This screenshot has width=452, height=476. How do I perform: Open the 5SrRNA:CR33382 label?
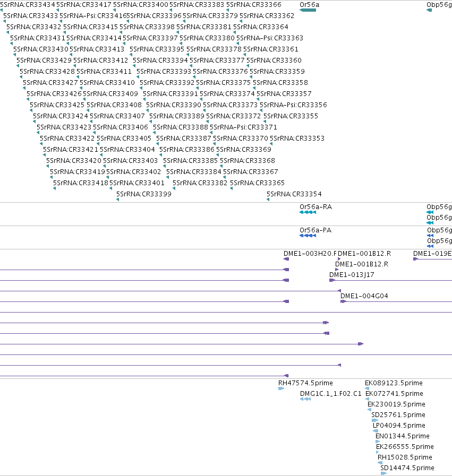point(200,183)
